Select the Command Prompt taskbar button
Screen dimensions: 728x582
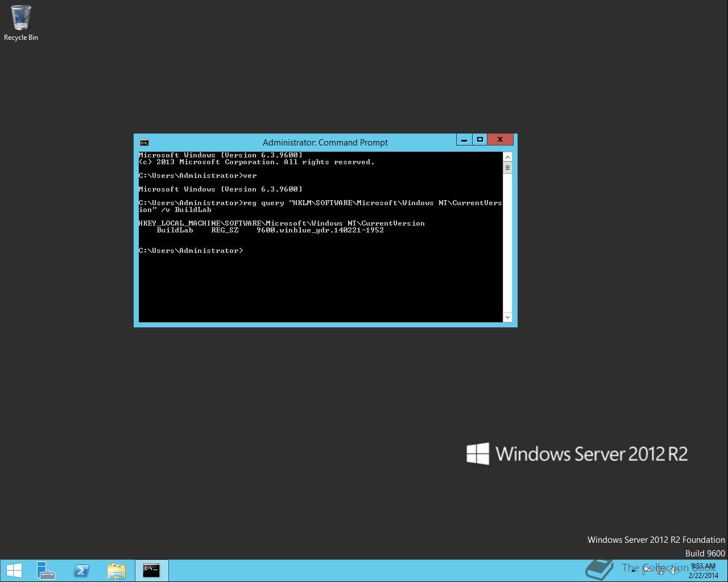(151, 570)
